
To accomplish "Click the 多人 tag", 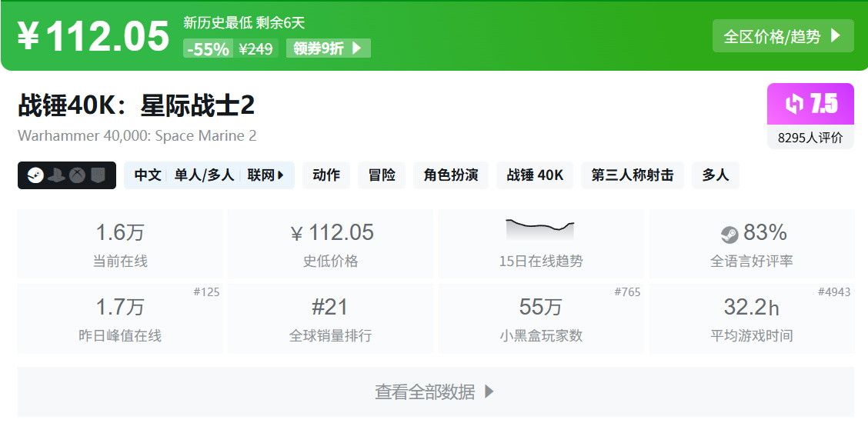I will [x=715, y=175].
